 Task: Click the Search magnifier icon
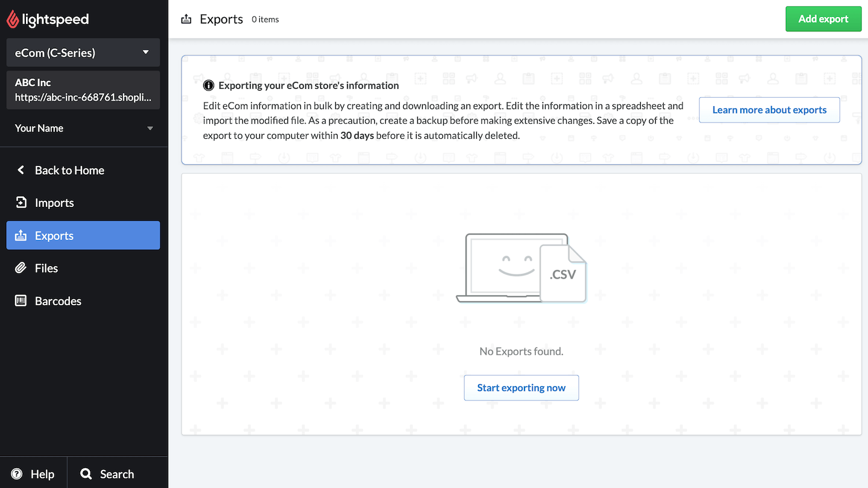coord(85,473)
